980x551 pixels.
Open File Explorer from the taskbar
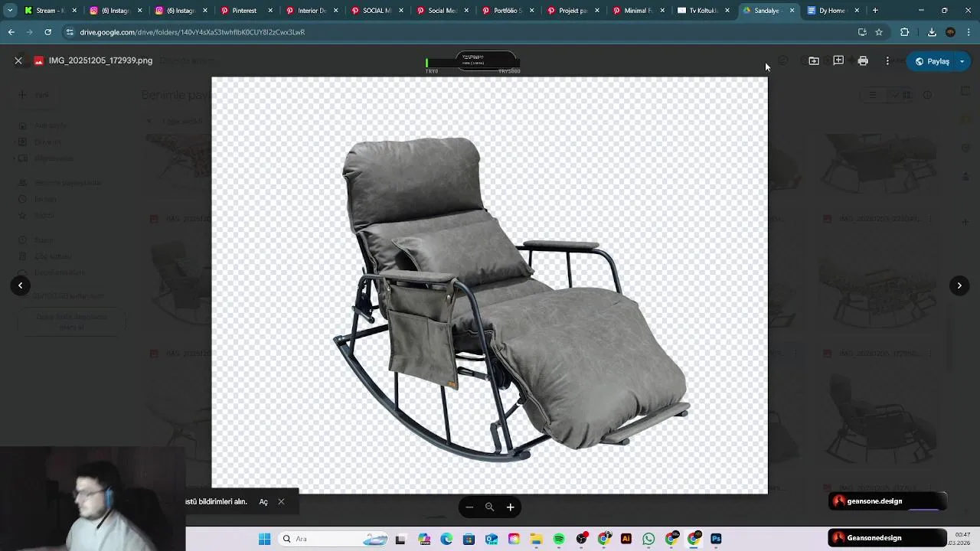point(536,539)
